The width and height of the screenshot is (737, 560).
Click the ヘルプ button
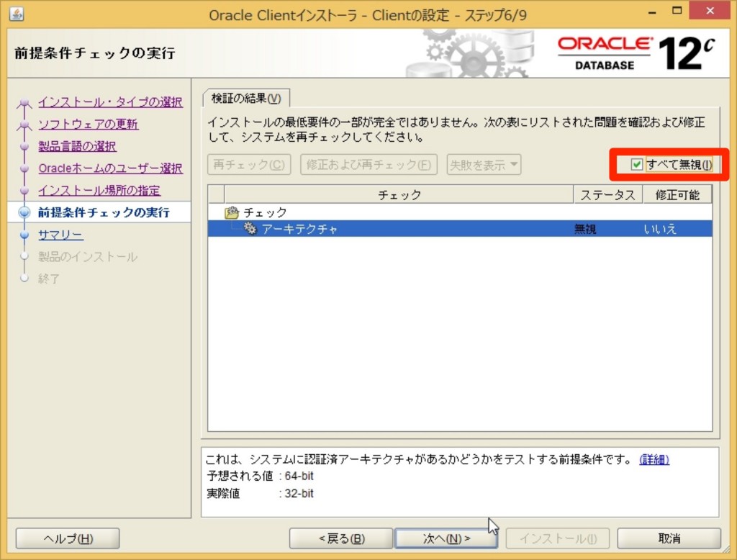68,538
